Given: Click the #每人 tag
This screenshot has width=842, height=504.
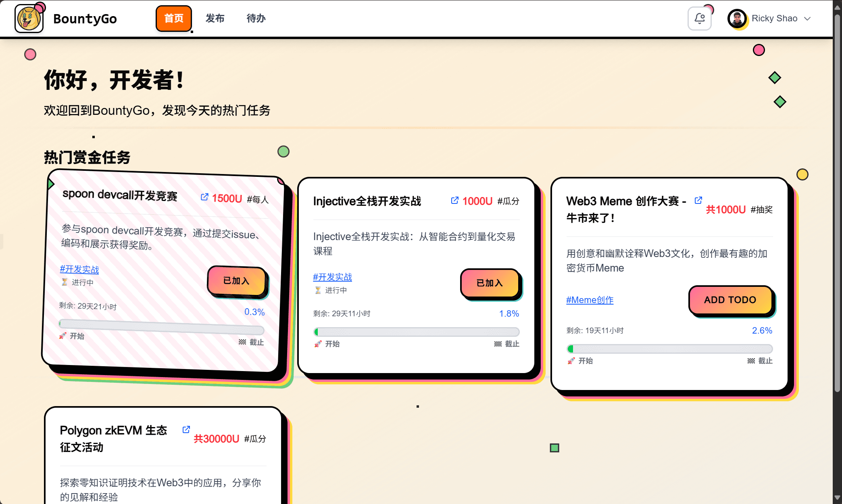Looking at the screenshot, I should 258,199.
